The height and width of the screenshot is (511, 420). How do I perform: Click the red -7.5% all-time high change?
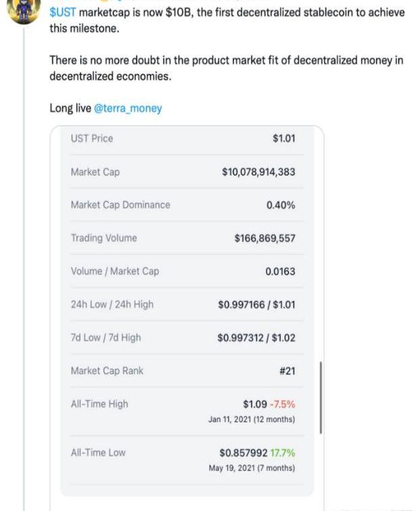282,404
